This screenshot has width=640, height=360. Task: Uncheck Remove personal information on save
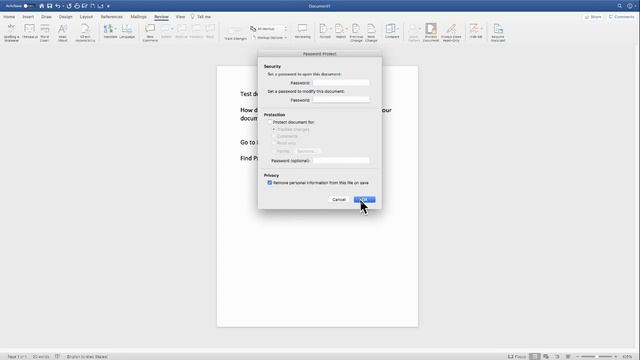270,183
